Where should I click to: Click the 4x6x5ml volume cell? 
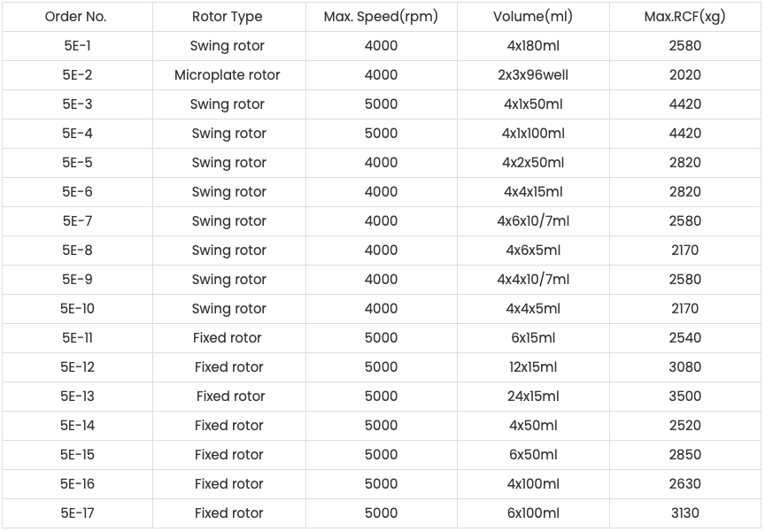click(533, 251)
